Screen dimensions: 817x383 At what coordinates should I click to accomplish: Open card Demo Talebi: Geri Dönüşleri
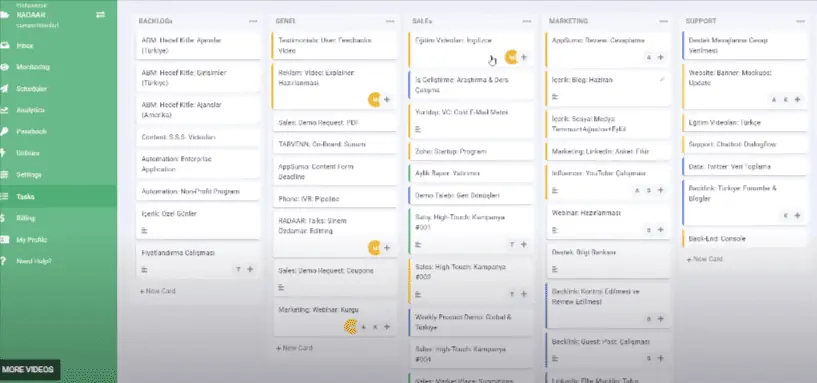click(x=471, y=195)
